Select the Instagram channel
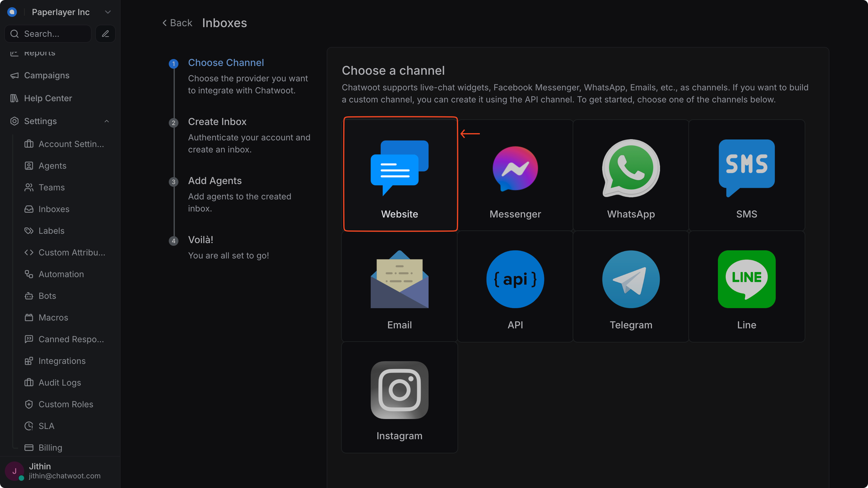Image resolution: width=868 pixels, height=488 pixels. [400, 397]
